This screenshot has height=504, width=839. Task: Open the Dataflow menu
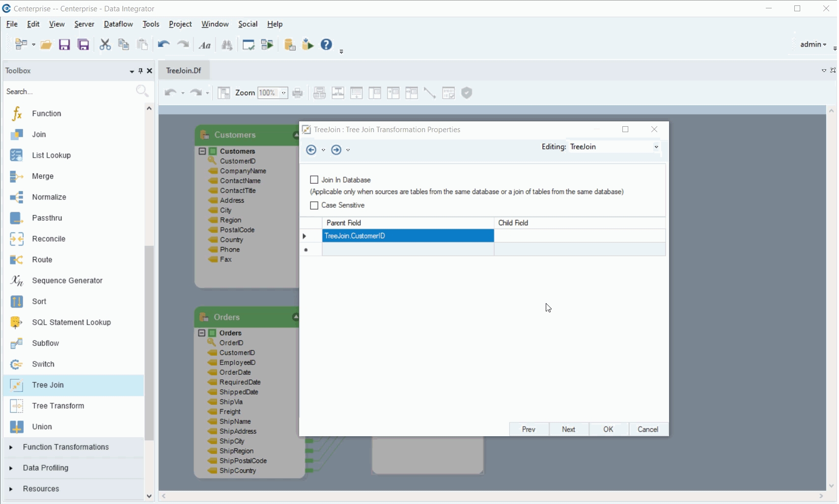tap(118, 24)
